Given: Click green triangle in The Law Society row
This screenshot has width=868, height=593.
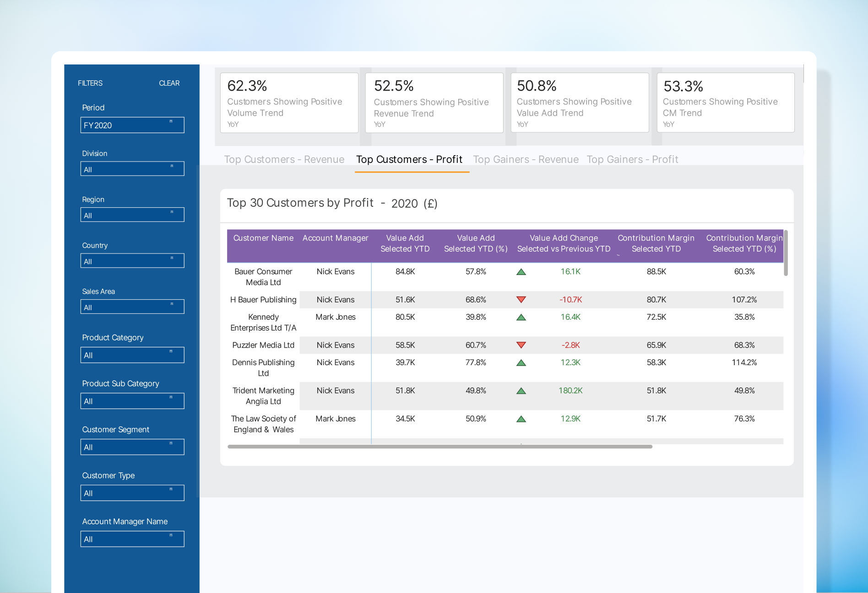Looking at the screenshot, I should click(x=521, y=419).
